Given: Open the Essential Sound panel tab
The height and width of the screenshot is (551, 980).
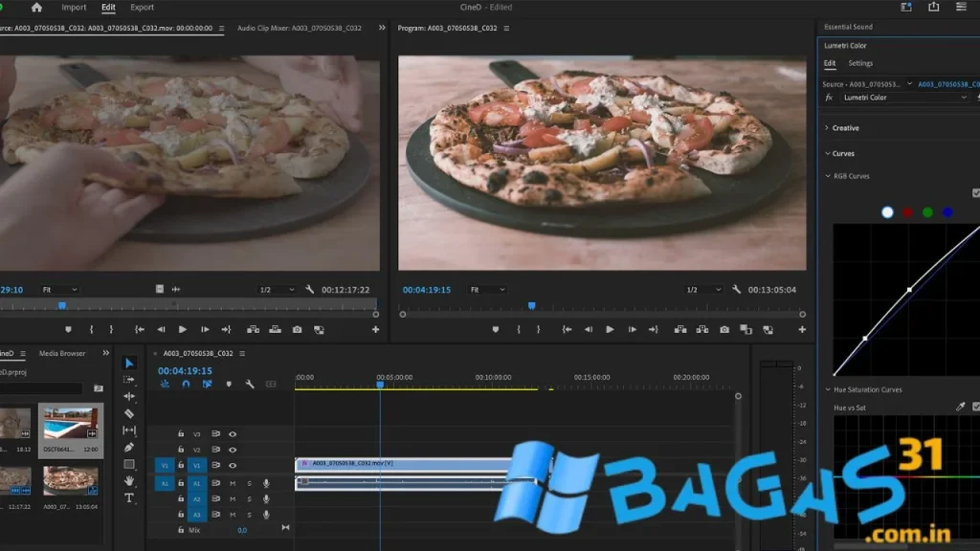Looking at the screenshot, I should click(848, 27).
